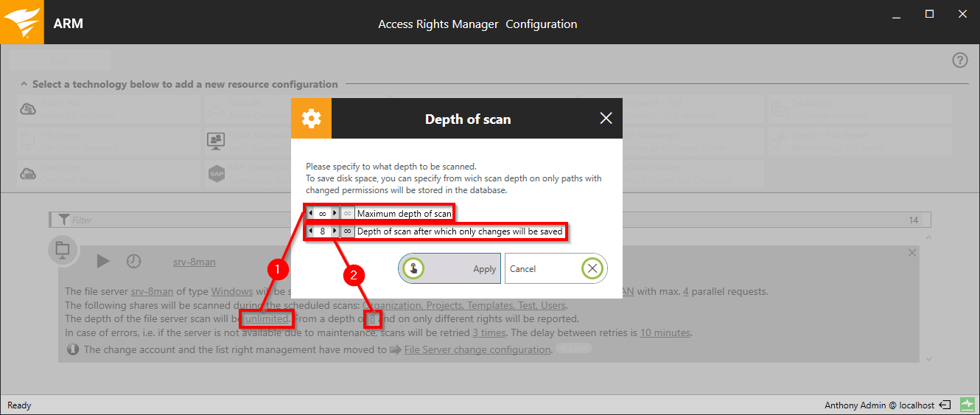Remove the srv-8man configuration card
The image size is (980, 415).
click(912, 253)
